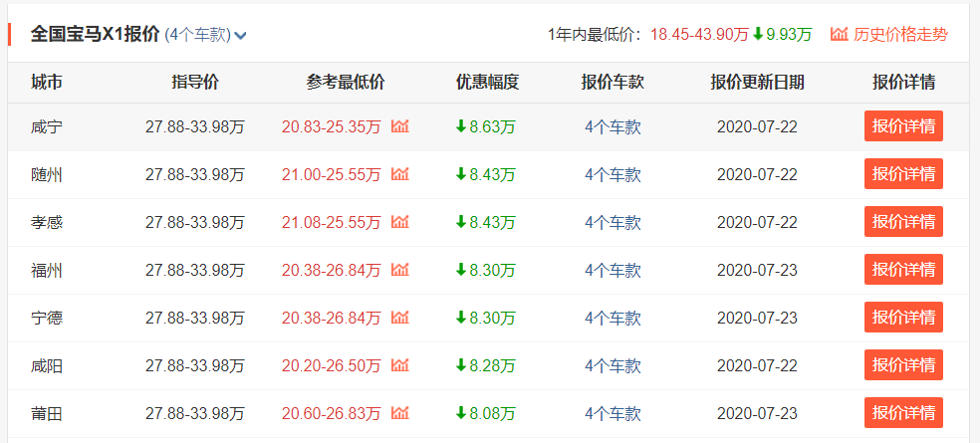This screenshot has width=980, height=443.
Task: Open 历史价格走势 link
Action: pyautogui.click(x=900, y=35)
